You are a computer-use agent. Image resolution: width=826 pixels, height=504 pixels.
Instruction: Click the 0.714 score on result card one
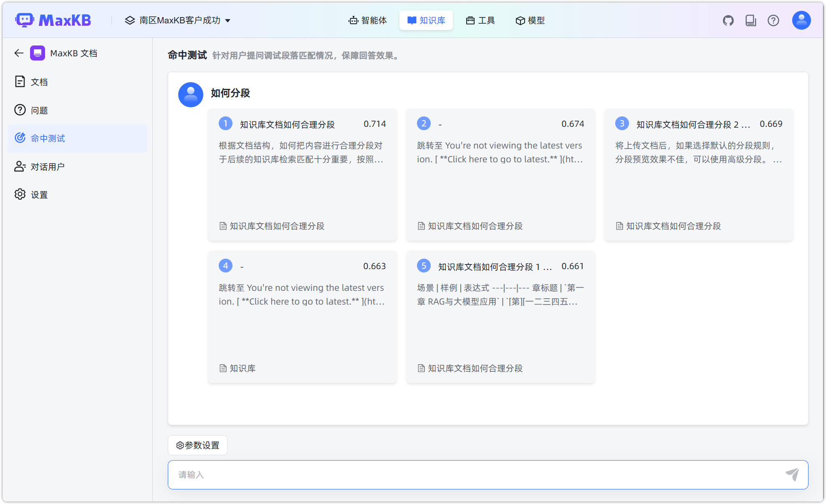tap(375, 123)
